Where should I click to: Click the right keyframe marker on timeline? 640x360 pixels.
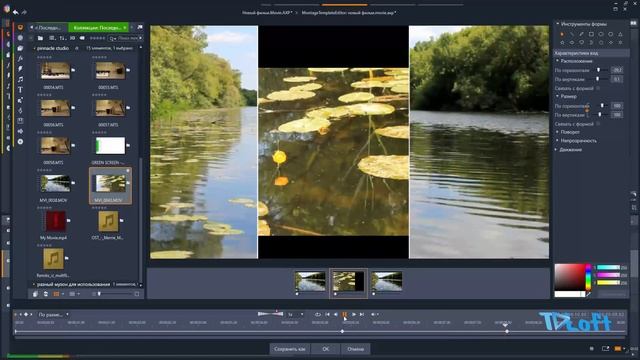click(507, 331)
